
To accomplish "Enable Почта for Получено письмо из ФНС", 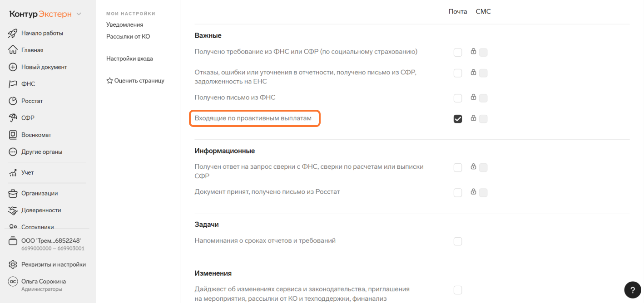I will (458, 98).
